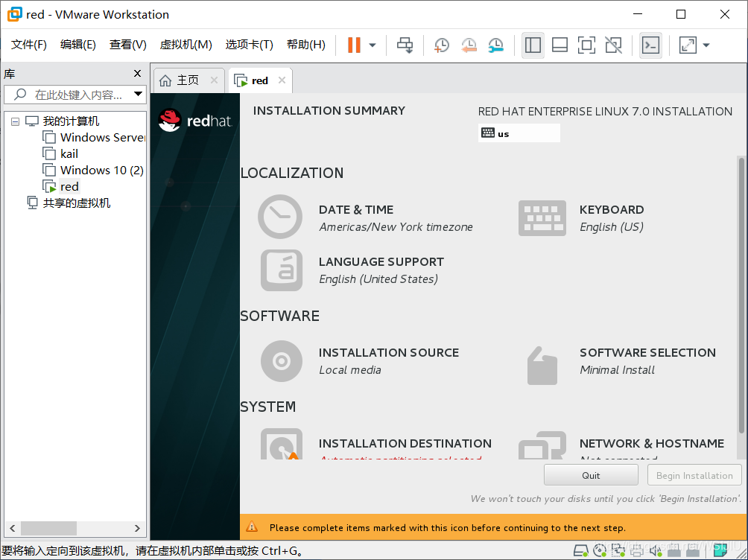
Task: Close the red tab
Action: pos(282,80)
